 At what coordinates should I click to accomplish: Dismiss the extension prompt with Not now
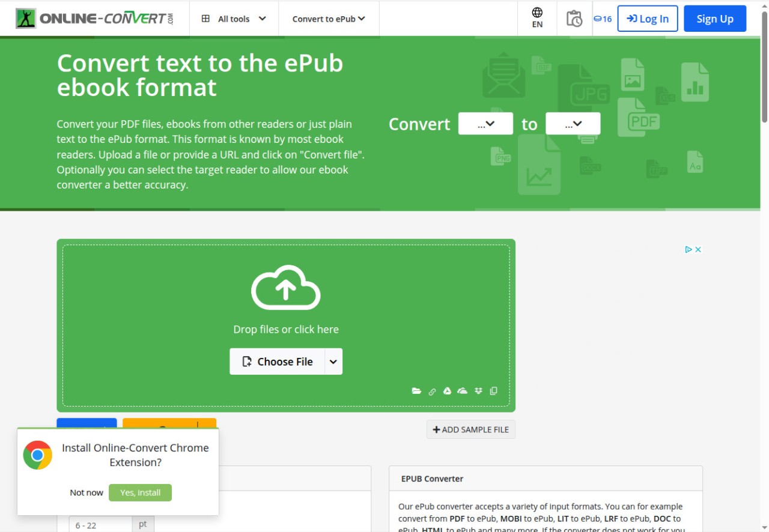tap(87, 492)
